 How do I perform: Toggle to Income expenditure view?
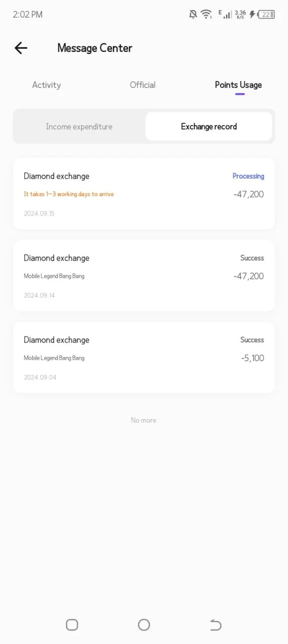coord(79,126)
